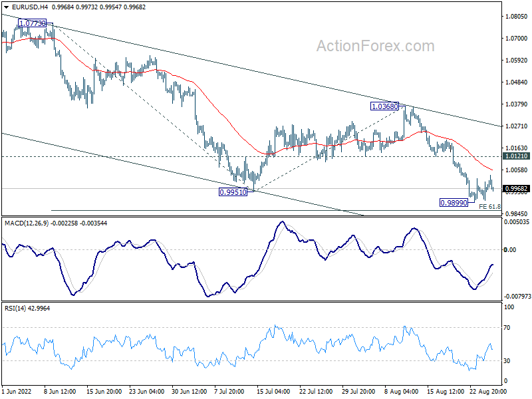
Task: Click the 1.07730 price label
Action: pyautogui.click(x=32, y=23)
